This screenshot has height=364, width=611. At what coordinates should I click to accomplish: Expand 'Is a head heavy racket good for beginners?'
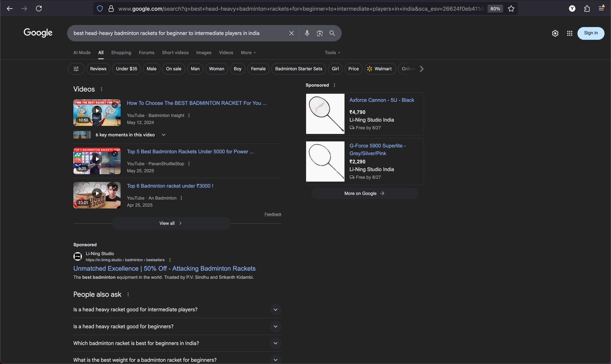pos(177,327)
